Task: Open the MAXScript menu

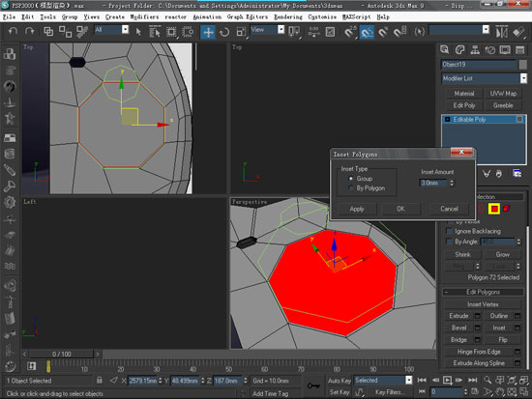Action: pos(356,16)
